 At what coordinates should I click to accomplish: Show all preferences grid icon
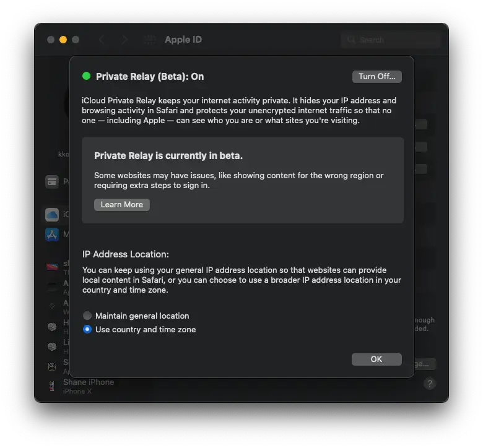coord(150,40)
